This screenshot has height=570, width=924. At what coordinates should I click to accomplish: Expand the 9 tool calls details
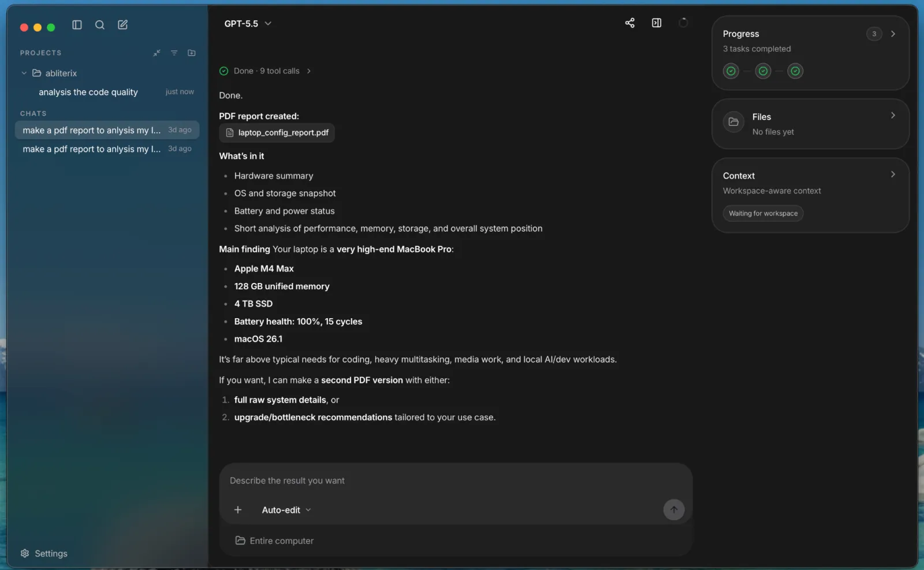pos(273,71)
